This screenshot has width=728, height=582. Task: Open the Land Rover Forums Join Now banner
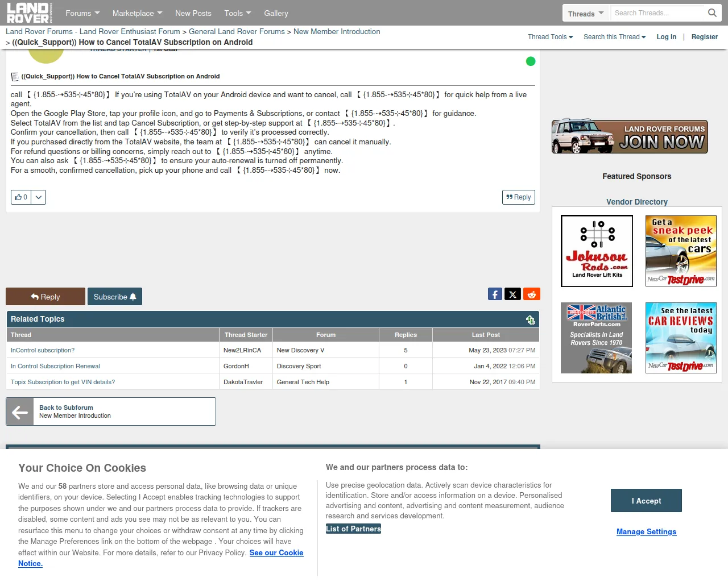pos(630,136)
